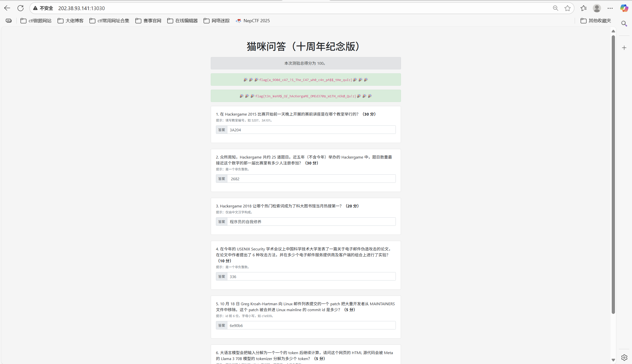
Task: Open the 其他收藏夹 folder
Action: 596,21
